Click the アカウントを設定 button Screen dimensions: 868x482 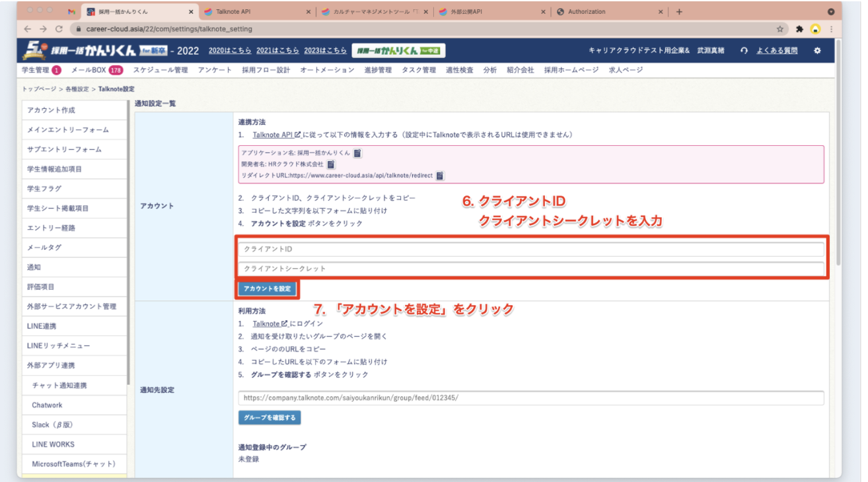click(x=267, y=289)
